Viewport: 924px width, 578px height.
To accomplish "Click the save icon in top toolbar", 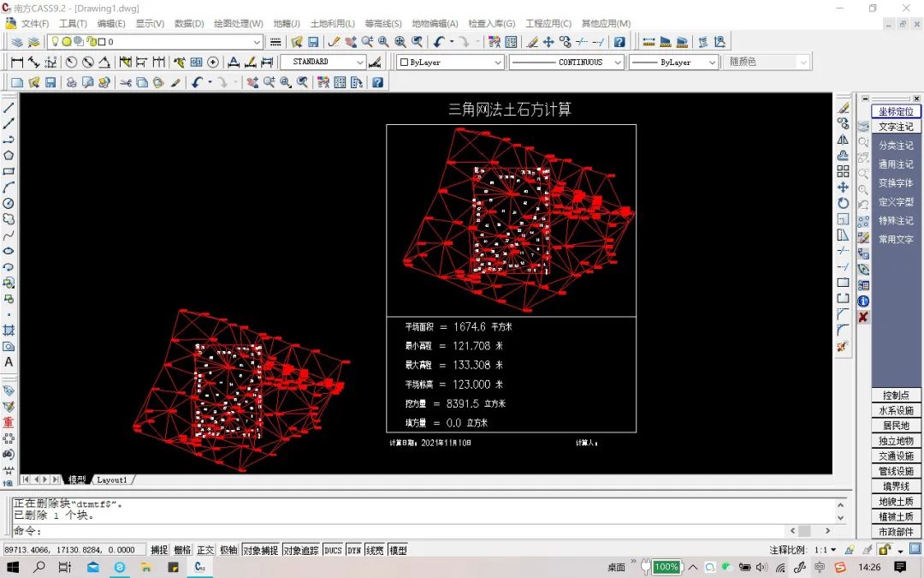I will click(x=313, y=42).
